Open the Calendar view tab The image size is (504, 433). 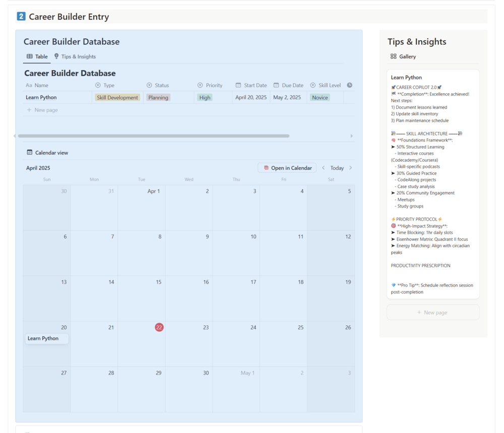pos(47,153)
